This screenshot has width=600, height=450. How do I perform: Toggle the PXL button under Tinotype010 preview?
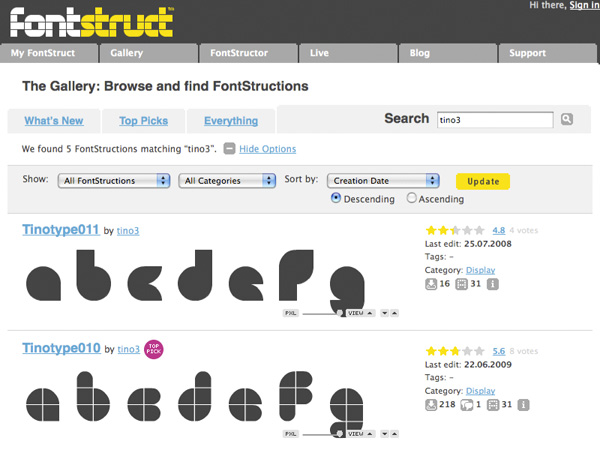point(290,434)
